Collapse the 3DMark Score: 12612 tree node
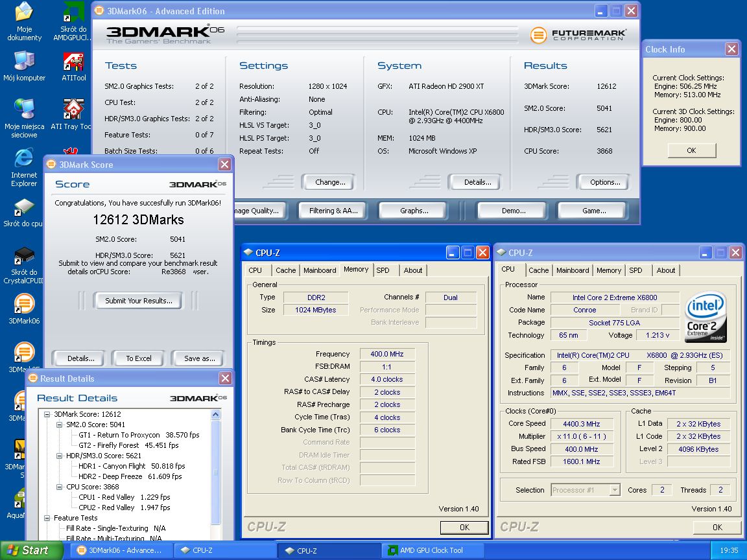The width and height of the screenshot is (747, 560). click(x=47, y=414)
